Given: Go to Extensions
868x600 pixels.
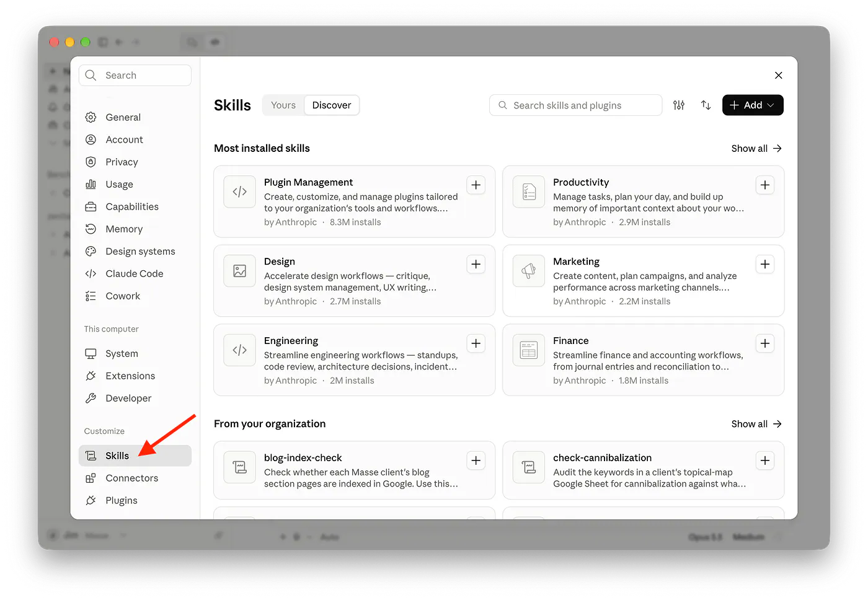Looking at the screenshot, I should pos(135,376).
